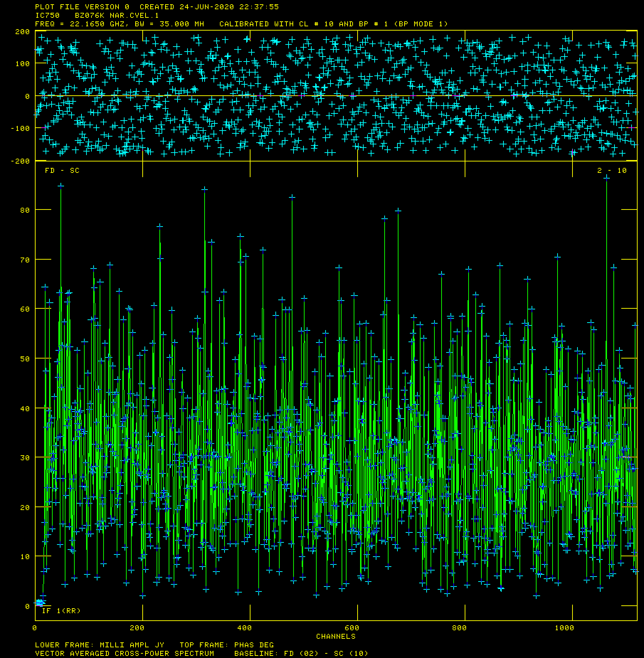The image size is (644, 658).
Task: Click the channel axis label '600'
Action: coord(352,628)
